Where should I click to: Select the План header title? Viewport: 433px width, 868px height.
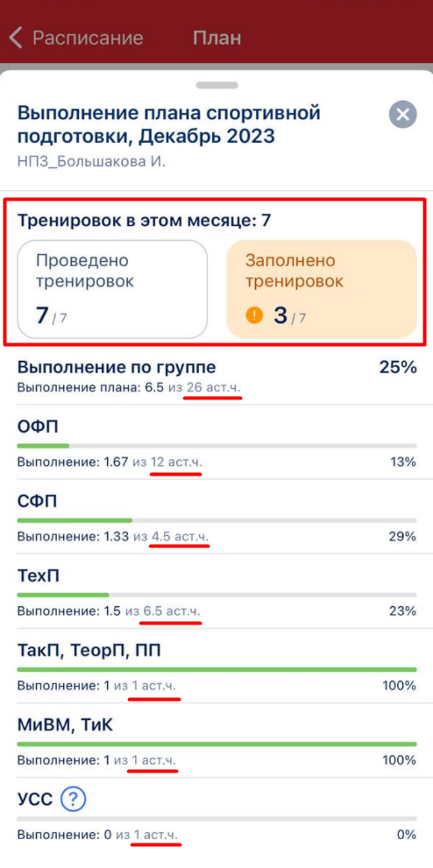pos(217,39)
